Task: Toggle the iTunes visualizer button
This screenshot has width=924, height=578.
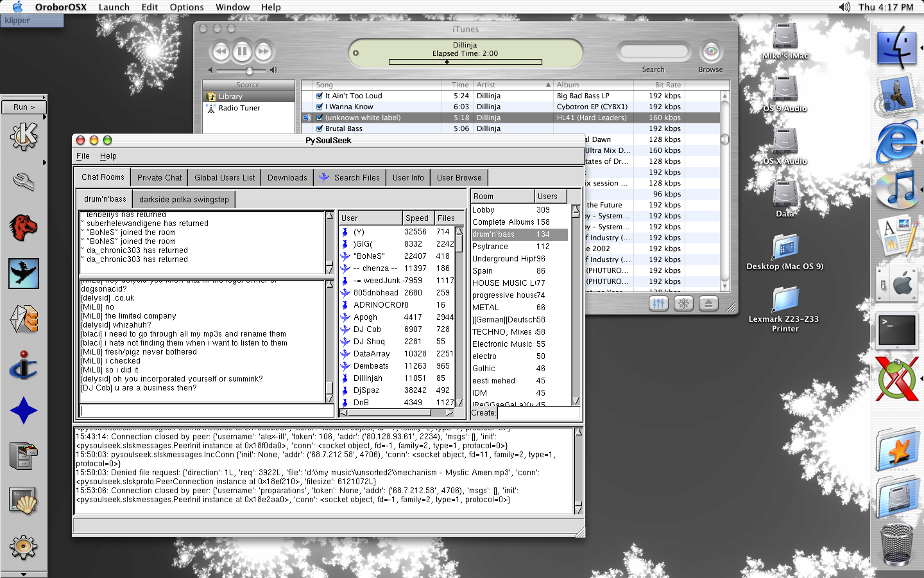Action: point(683,304)
